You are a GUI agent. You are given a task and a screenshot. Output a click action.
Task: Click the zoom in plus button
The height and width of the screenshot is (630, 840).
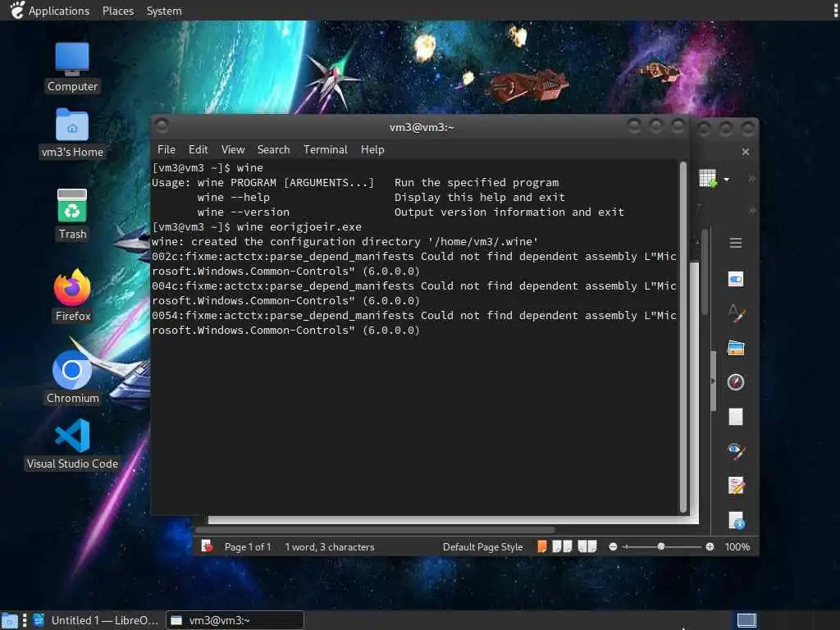(x=710, y=547)
